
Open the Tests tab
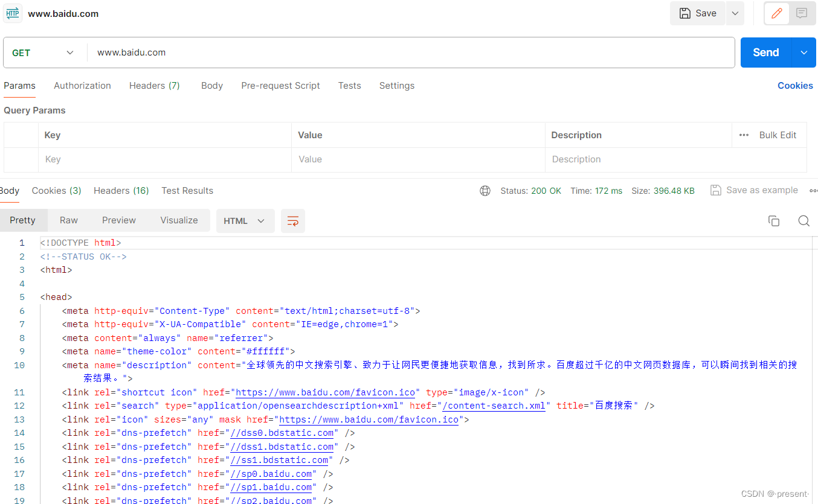click(349, 86)
